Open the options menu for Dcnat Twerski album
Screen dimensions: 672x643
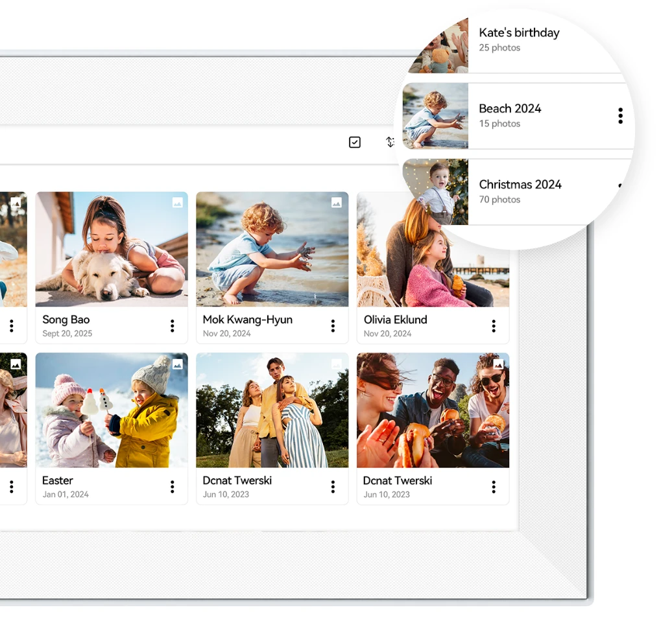tap(333, 486)
